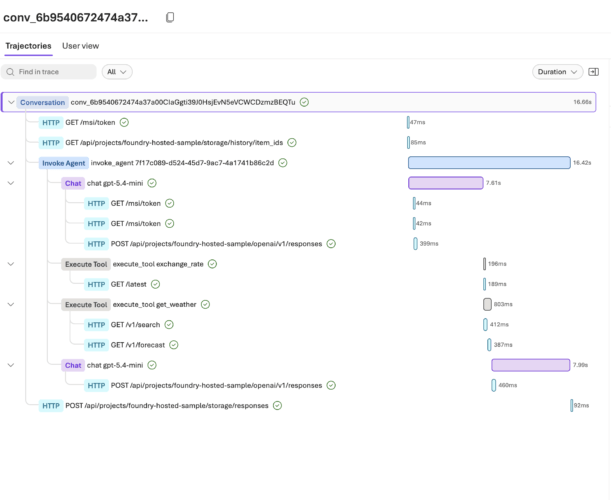The width and height of the screenshot is (611, 500).
Task: Select the 803ms get_weather duration bar
Action: point(487,304)
